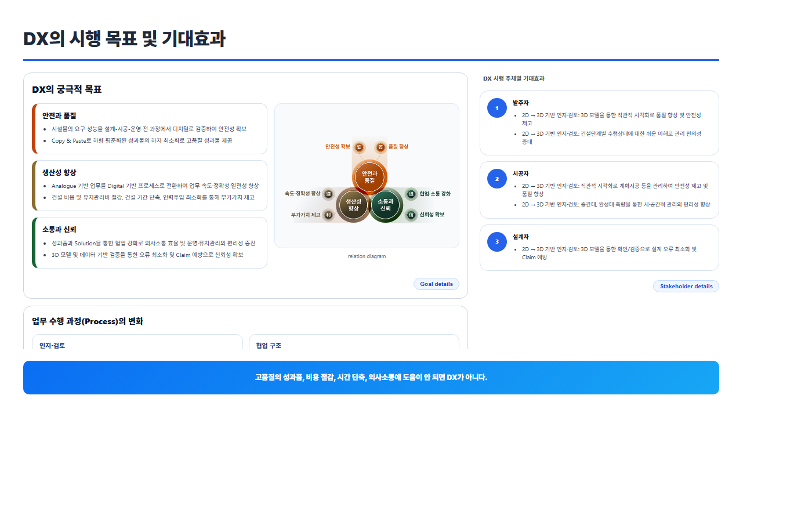Click the green 소통과 신뢰 circle
The height and width of the screenshot is (522, 812).
[386, 205]
